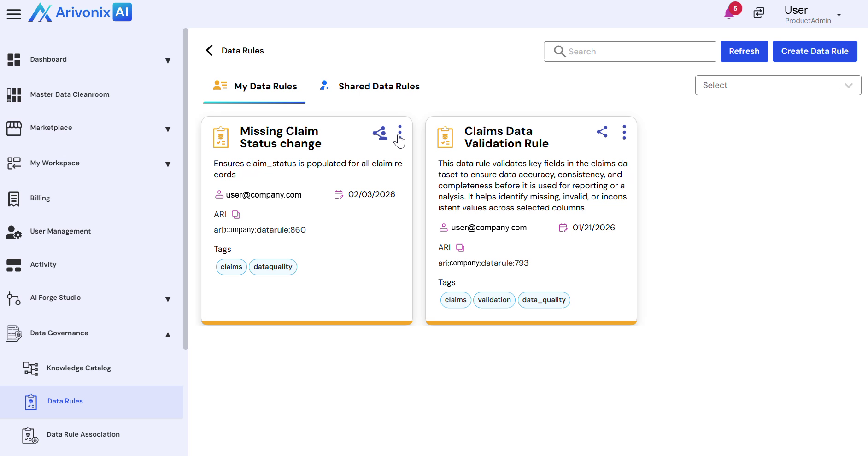Expand the Dashboard menu

[x=168, y=60]
